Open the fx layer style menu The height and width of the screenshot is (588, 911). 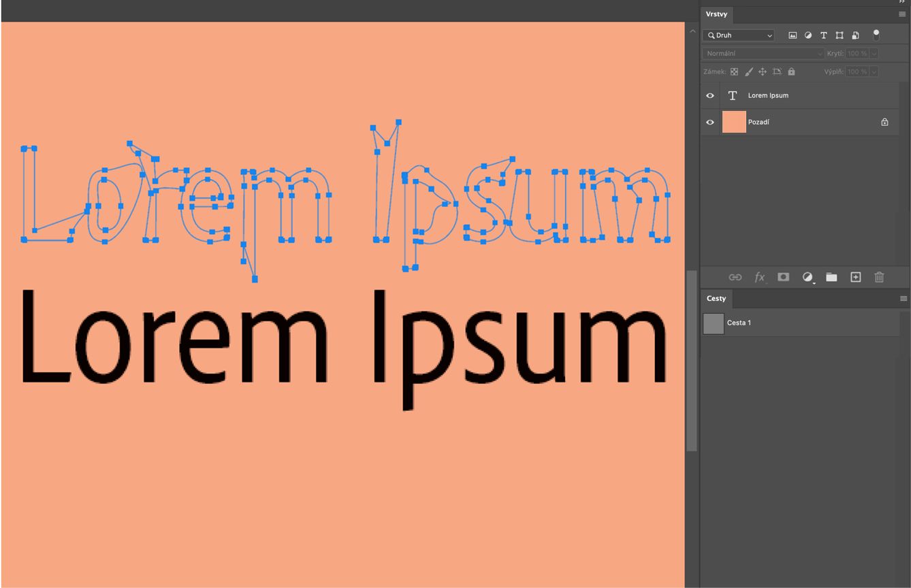(x=760, y=277)
